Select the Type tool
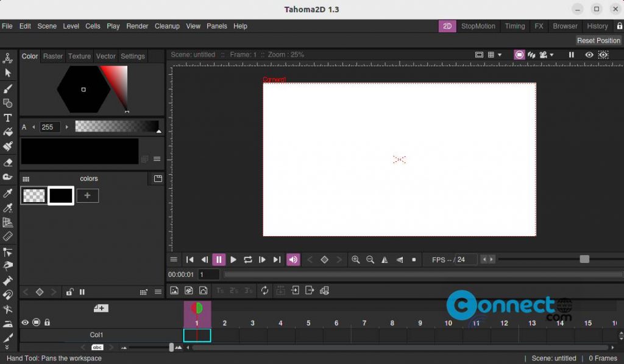This screenshot has height=364, width=624. (x=8, y=117)
